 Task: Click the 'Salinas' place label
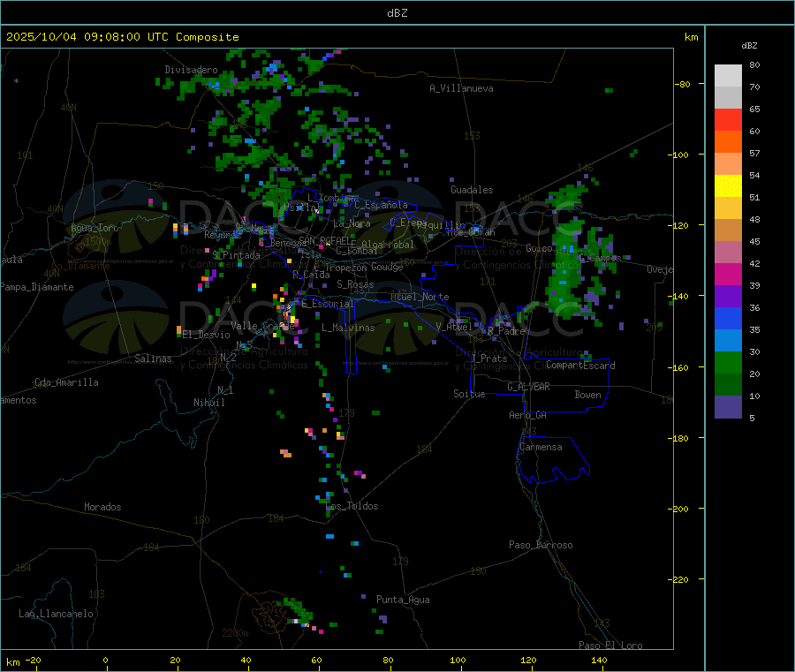pos(153,359)
